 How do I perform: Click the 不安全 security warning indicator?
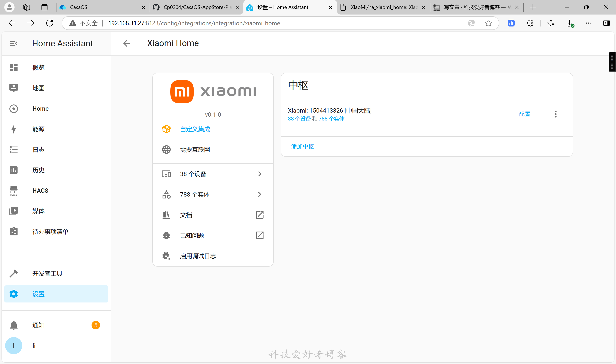tap(83, 23)
